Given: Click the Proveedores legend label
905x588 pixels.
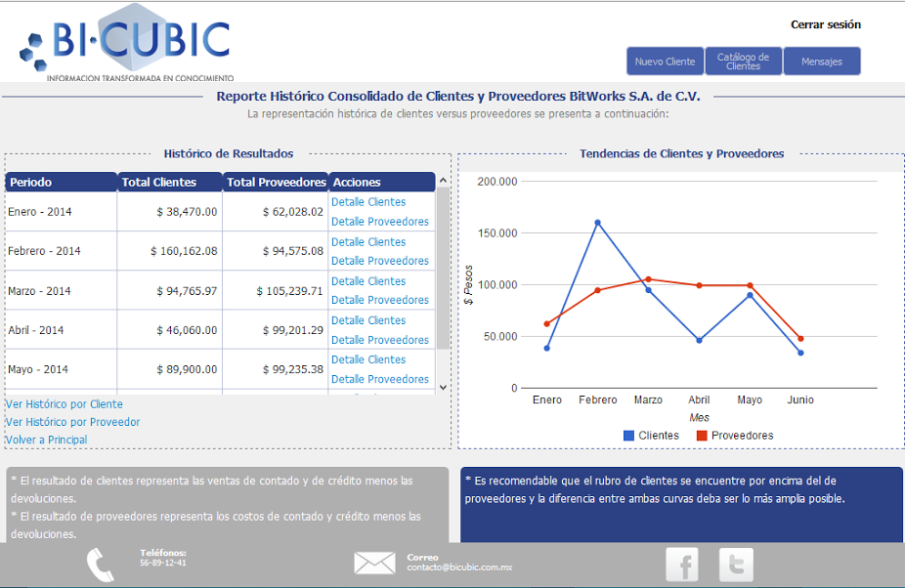Looking at the screenshot, I should point(742,436).
